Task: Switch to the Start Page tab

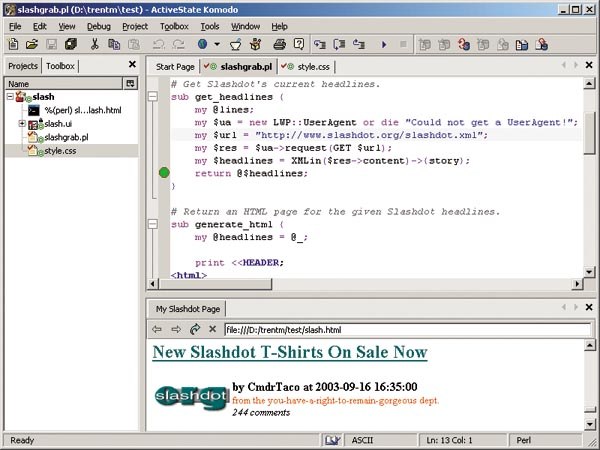Action: (175, 67)
